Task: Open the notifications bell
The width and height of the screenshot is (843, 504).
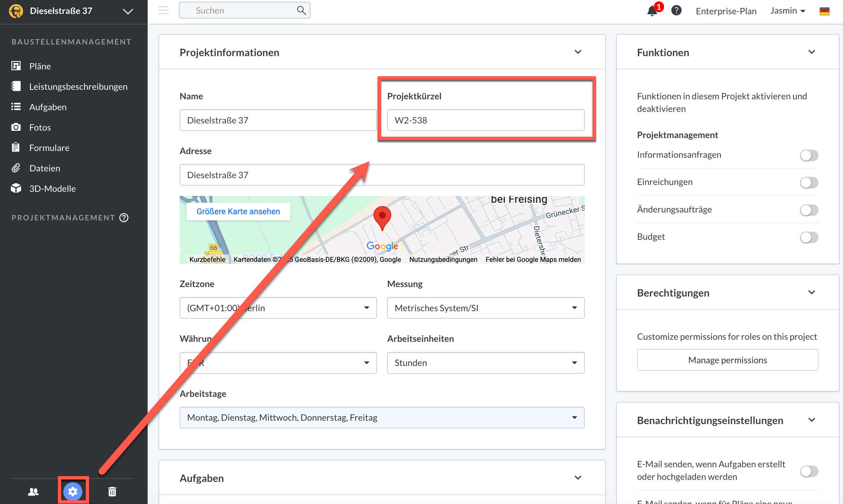Action: [x=652, y=11]
